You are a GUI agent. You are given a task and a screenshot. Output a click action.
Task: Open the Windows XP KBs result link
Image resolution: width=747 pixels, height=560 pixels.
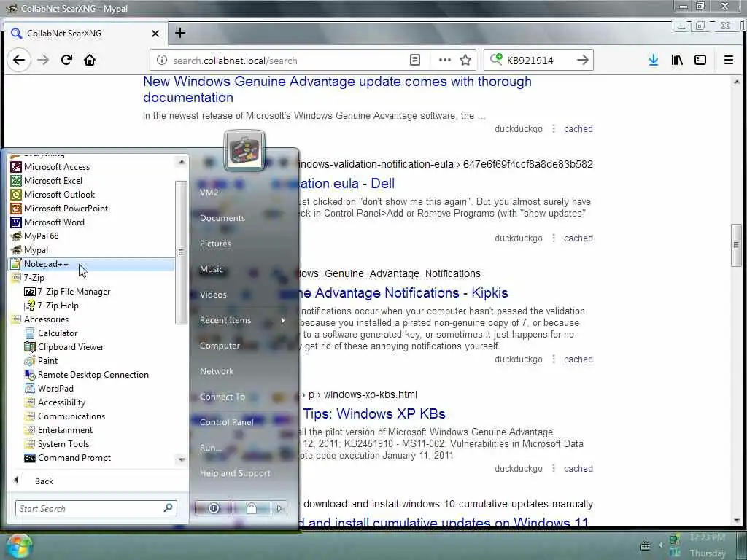coord(374,413)
